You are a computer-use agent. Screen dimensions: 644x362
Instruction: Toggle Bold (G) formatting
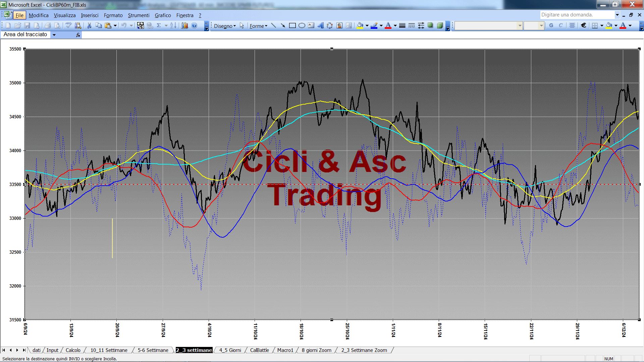coord(551,25)
